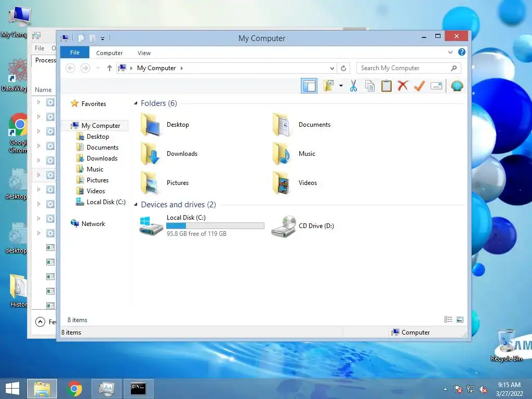Open Classic Shell settings shell icon
The height and width of the screenshot is (399, 532).
point(457,86)
